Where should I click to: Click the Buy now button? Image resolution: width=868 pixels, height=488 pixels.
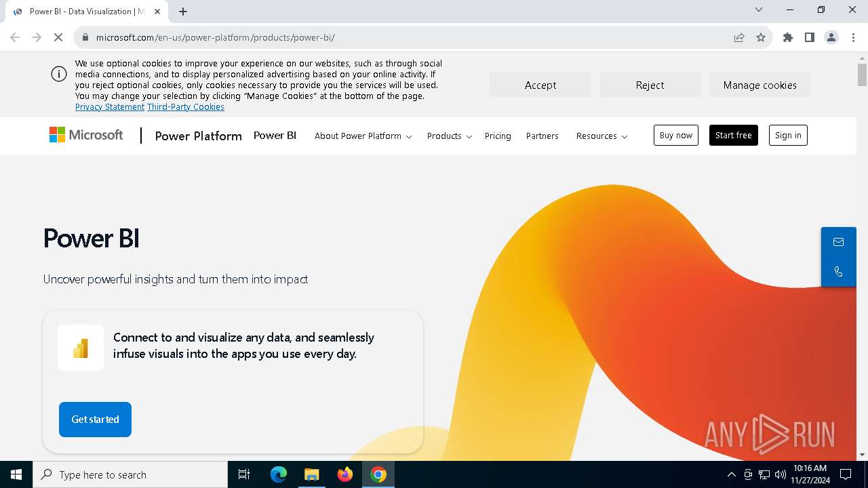click(x=676, y=136)
